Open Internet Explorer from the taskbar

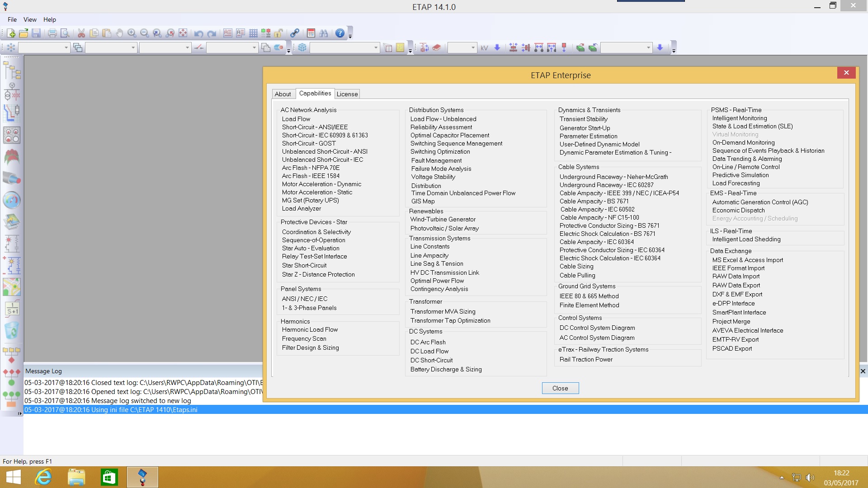43,477
